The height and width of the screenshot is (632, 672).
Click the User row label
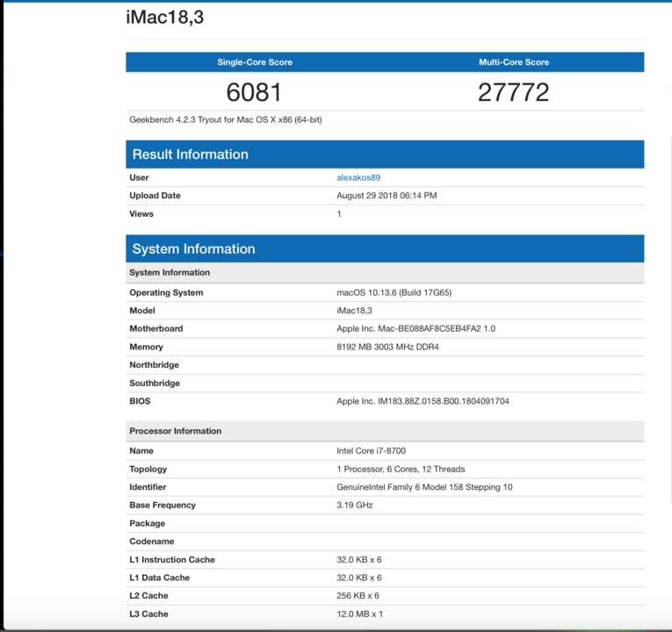coord(139,177)
